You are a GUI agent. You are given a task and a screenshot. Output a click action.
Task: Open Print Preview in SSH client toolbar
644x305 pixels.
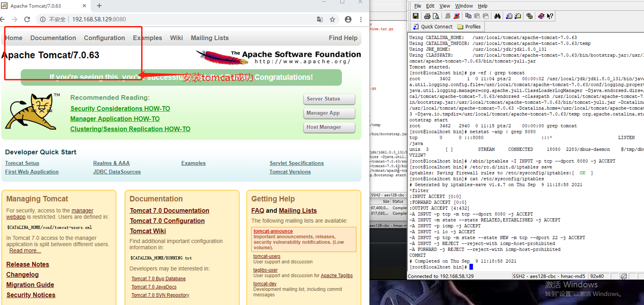[436, 16]
